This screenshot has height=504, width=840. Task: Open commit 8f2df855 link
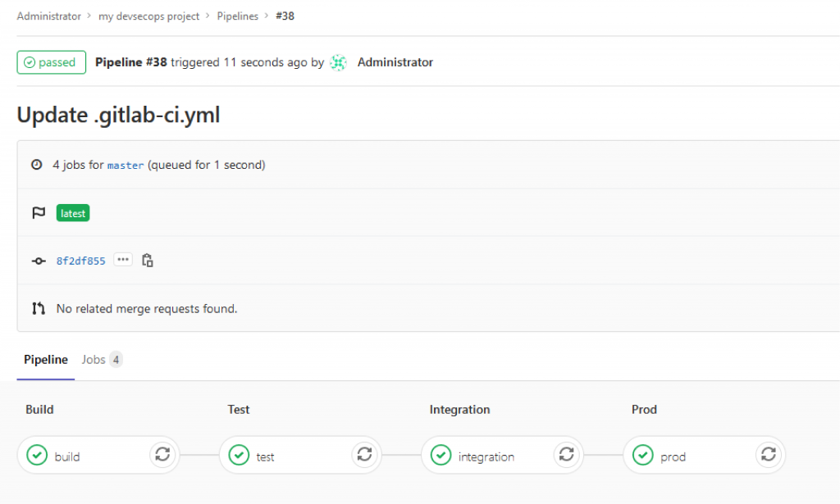[80, 261]
